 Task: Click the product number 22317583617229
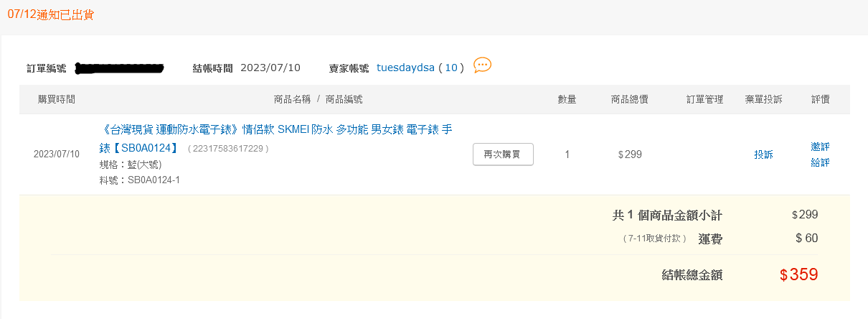[x=227, y=149]
